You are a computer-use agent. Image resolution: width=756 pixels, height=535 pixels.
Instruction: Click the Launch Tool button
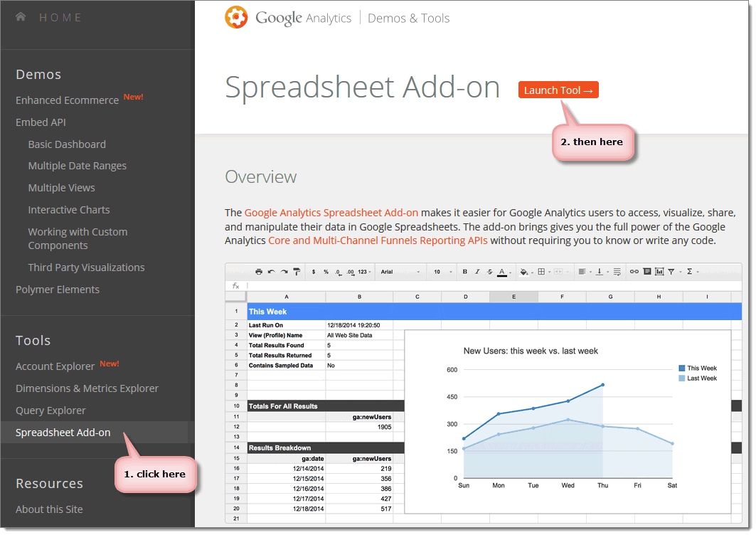(x=558, y=90)
